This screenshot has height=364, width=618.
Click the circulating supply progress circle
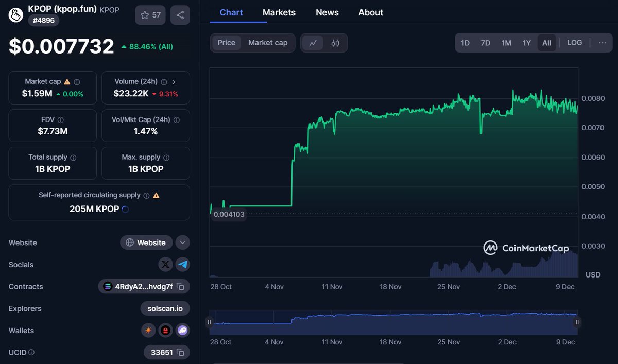click(x=125, y=209)
